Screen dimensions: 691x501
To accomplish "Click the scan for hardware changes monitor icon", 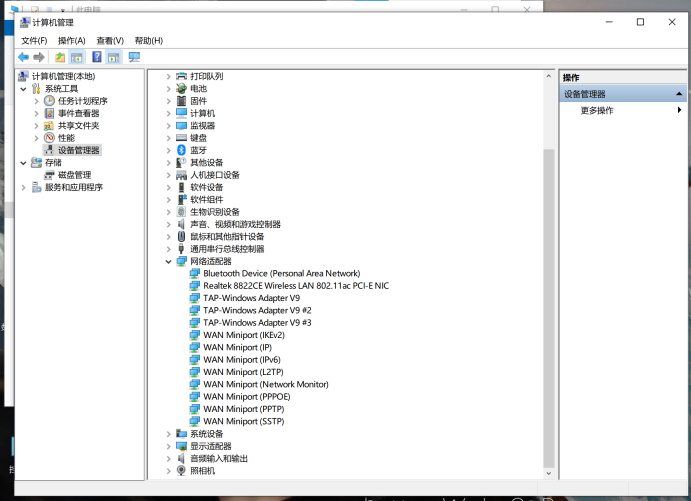I will 134,57.
